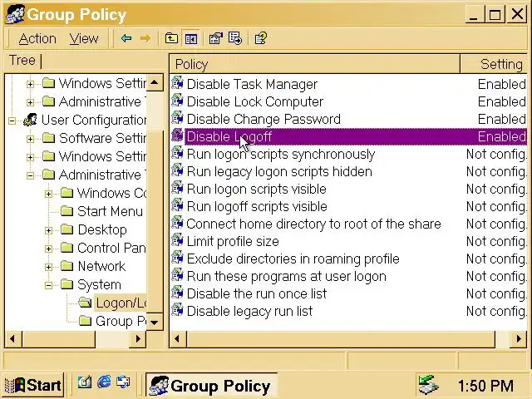Viewport: 532px width, 399px height.
Task: Sort by the Setting column header
Action: 494,64
